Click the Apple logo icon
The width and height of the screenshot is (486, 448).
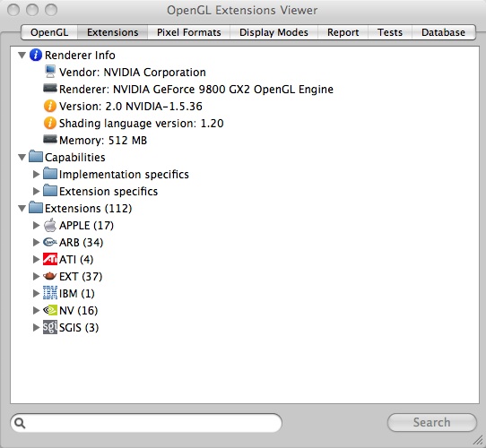(50, 225)
